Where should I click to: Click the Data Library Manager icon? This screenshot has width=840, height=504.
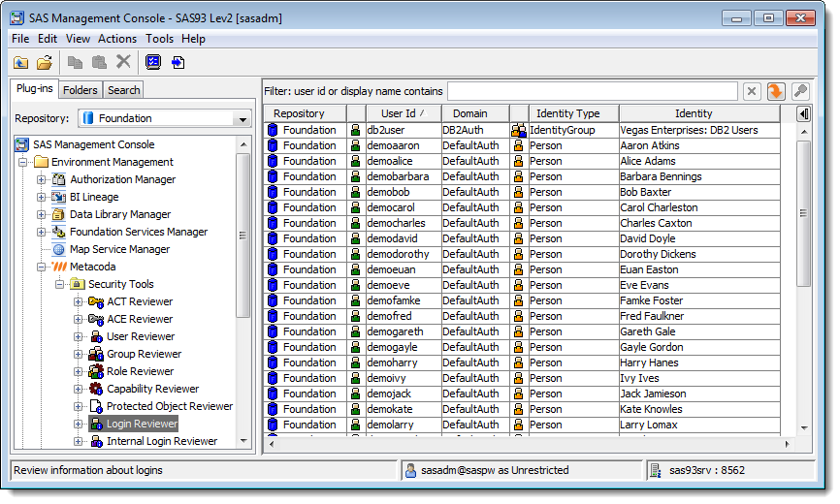pyautogui.click(x=59, y=214)
